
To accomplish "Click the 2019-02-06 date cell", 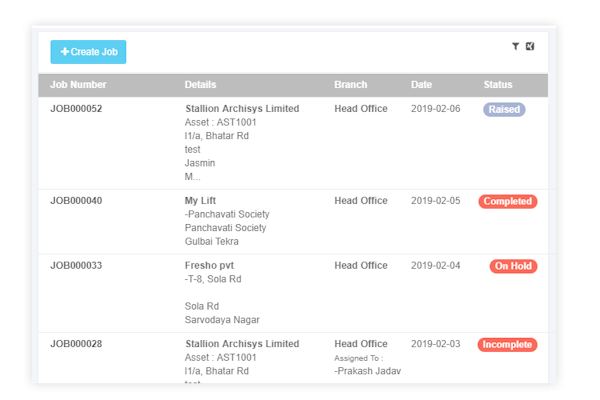I will pyautogui.click(x=436, y=109).
